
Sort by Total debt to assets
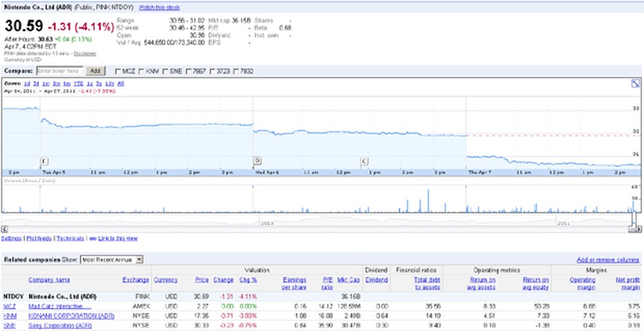coord(427,283)
